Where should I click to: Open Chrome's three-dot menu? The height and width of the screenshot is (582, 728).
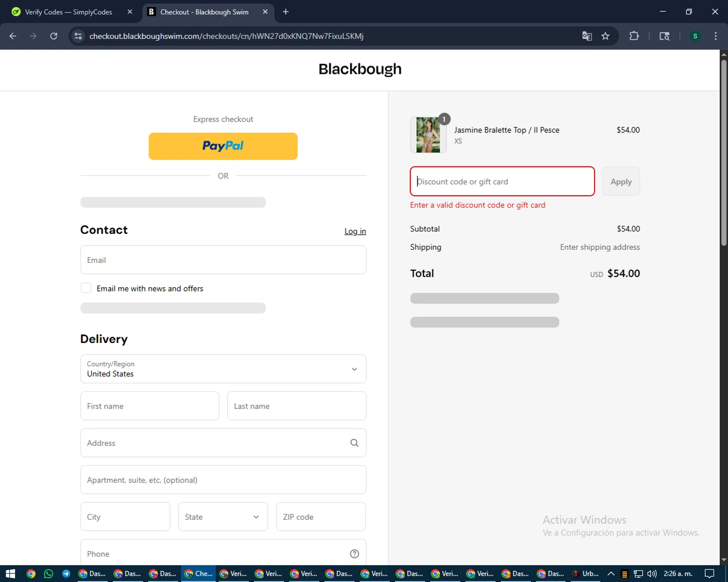tap(715, 36)
